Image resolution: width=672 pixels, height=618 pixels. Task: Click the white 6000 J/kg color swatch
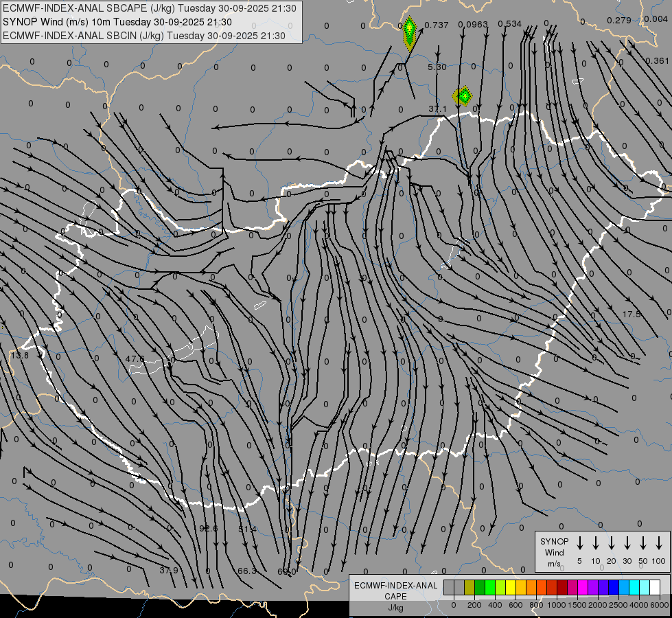coord(654,587)
